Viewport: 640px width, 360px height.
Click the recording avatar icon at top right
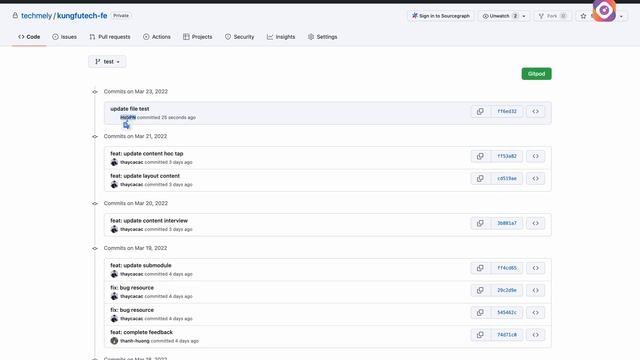[604, 10]
